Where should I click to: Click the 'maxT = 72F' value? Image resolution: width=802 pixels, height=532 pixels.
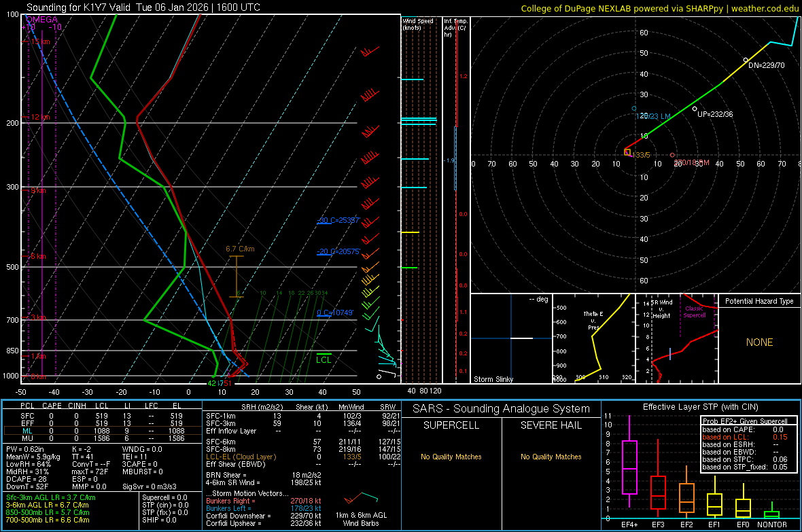[90, 472]
